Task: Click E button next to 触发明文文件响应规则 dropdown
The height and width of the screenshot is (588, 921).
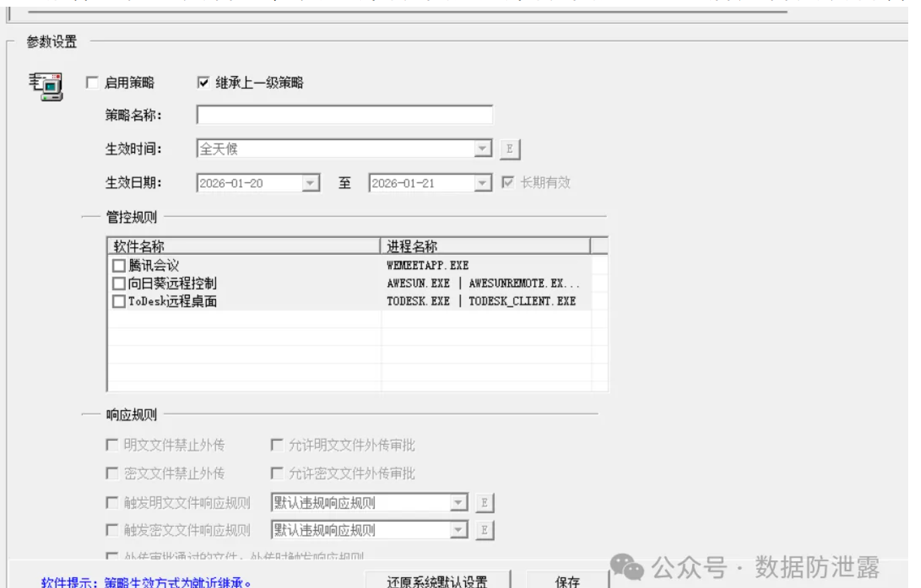Action: pos(485,503)
